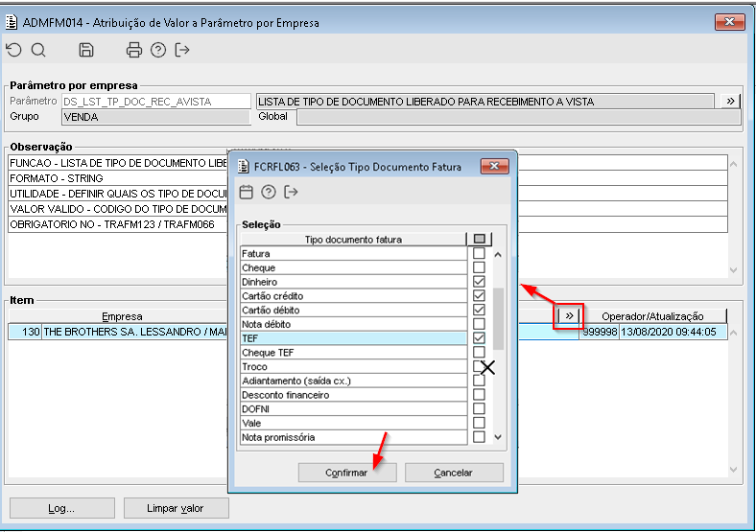The width and height of the screenshot is (756, 532).
Task: Click select-all header box in Seleção grid
Action: [x=480, y=239]
